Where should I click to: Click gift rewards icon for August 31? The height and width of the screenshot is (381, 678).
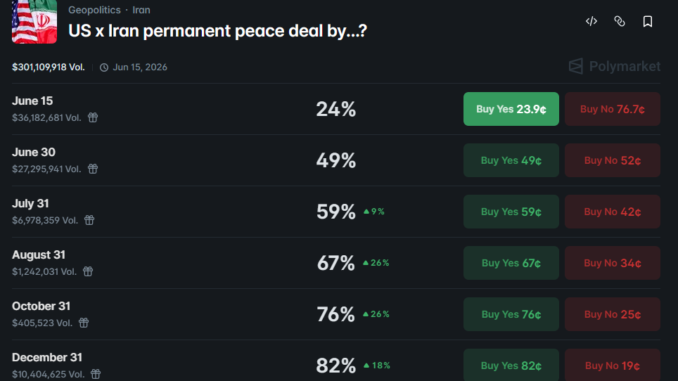point(88,271)
